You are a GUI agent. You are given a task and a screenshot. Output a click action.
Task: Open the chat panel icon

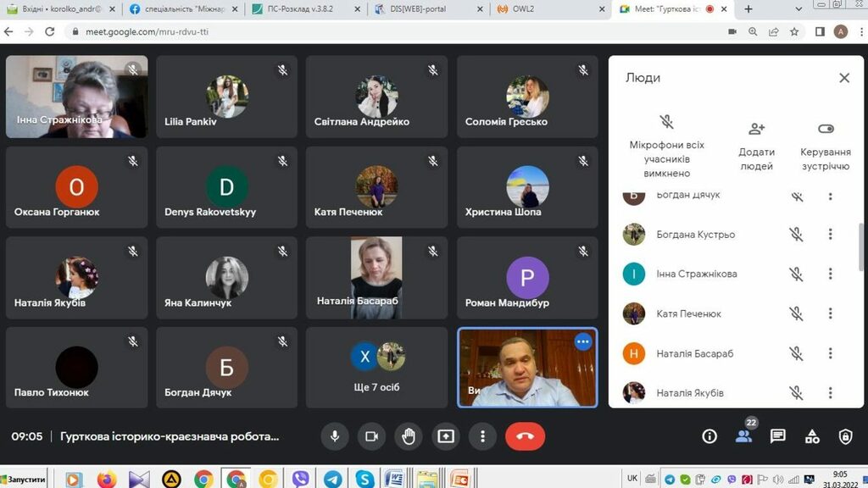click(x=777, y=436)
